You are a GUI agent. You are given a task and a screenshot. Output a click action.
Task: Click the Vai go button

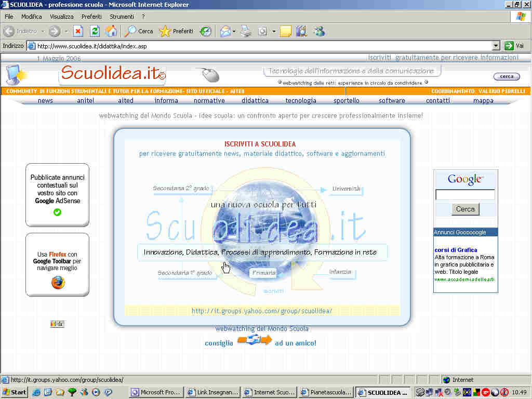[x=514, y=46]
